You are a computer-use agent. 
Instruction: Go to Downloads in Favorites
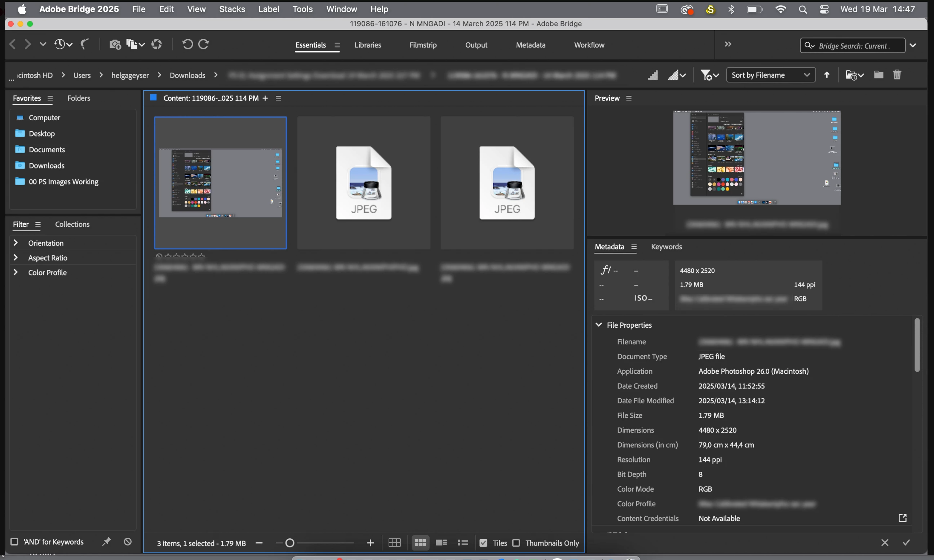(x=47, y=166)
